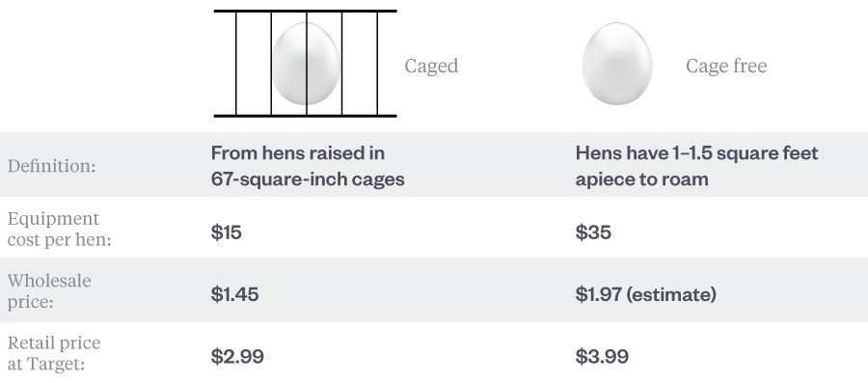Click the $35 equipment cost value
Viewport: 868px width, 383px height.
click(x=593, y=232)
